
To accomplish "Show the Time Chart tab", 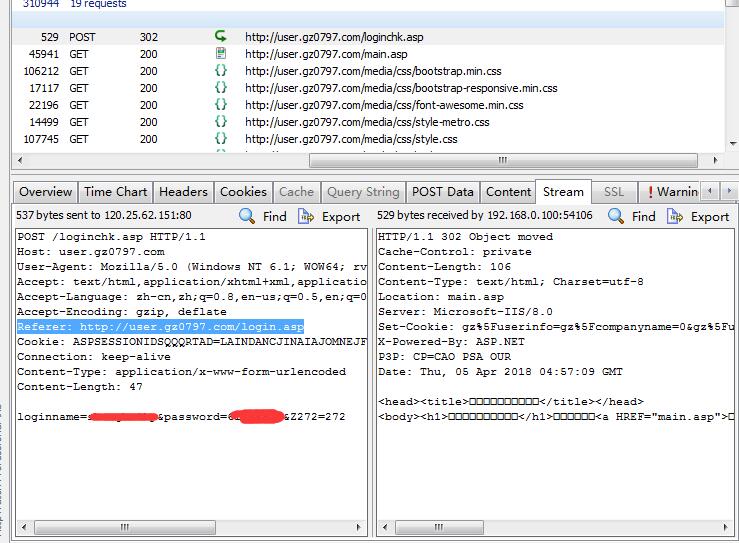I will (115, 192).
